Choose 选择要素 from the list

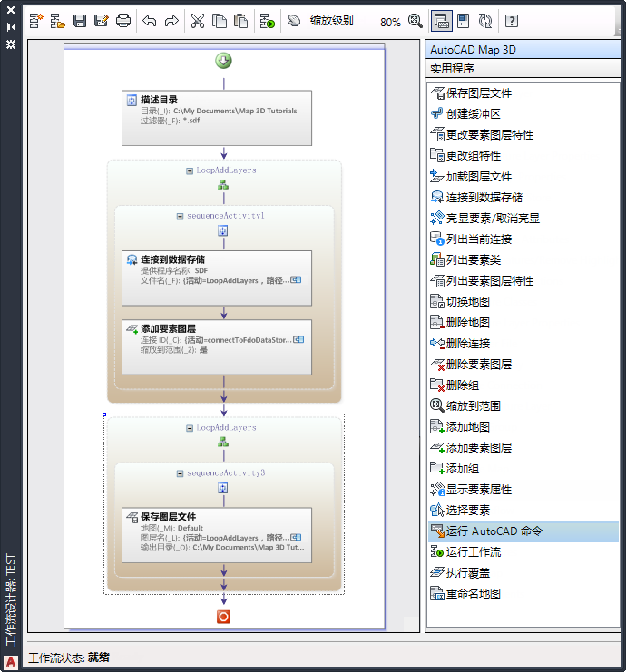[x=523, y=510]
